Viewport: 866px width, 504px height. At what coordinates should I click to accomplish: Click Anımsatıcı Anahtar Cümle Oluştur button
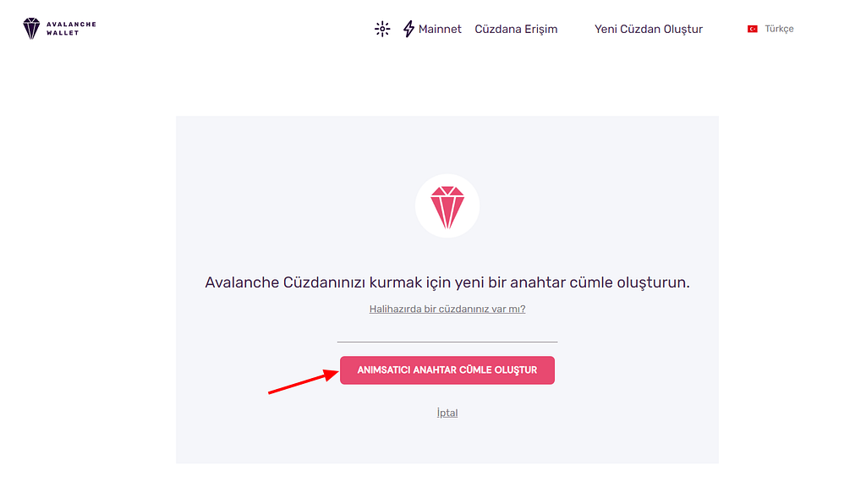tap(447, 370)
